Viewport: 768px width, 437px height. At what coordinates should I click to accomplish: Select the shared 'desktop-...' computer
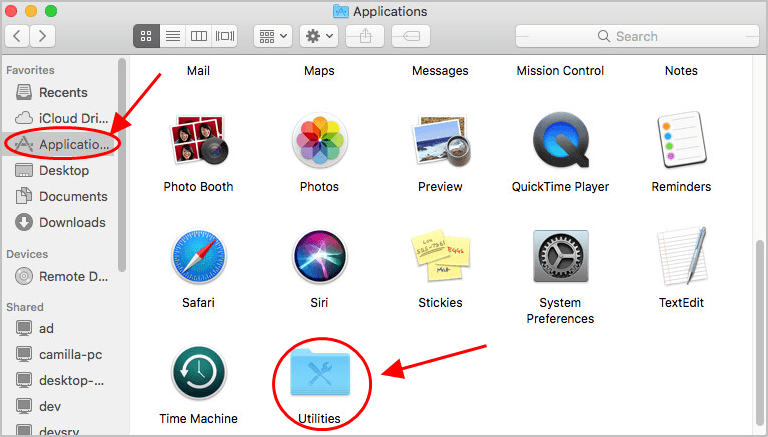click(58, 380)
